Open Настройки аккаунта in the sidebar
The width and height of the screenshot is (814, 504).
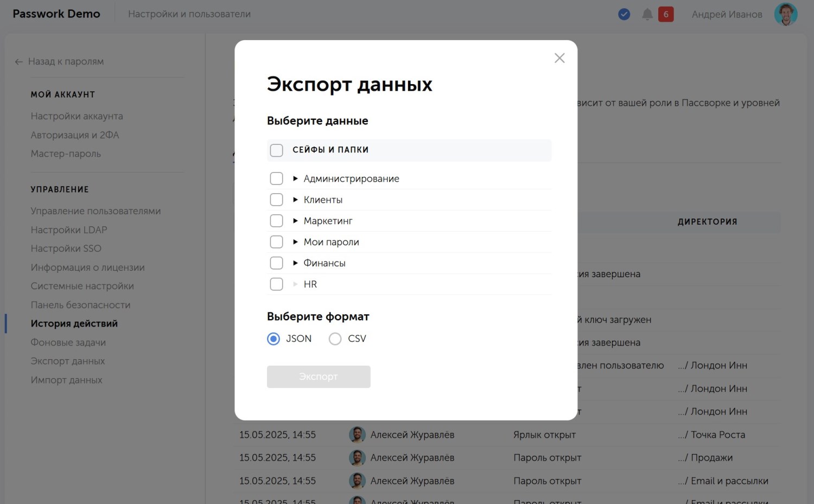77,116
